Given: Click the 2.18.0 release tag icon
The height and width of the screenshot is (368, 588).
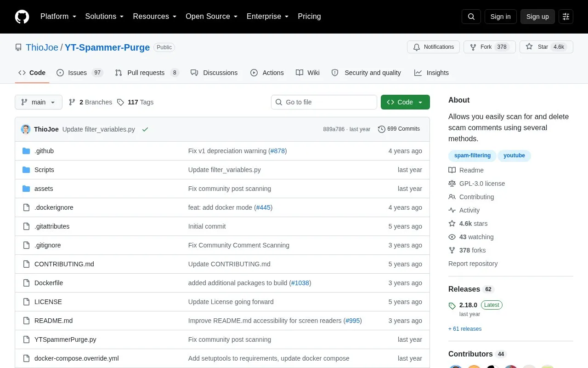Looking at the screenshot, I should (x=452, y=305).
